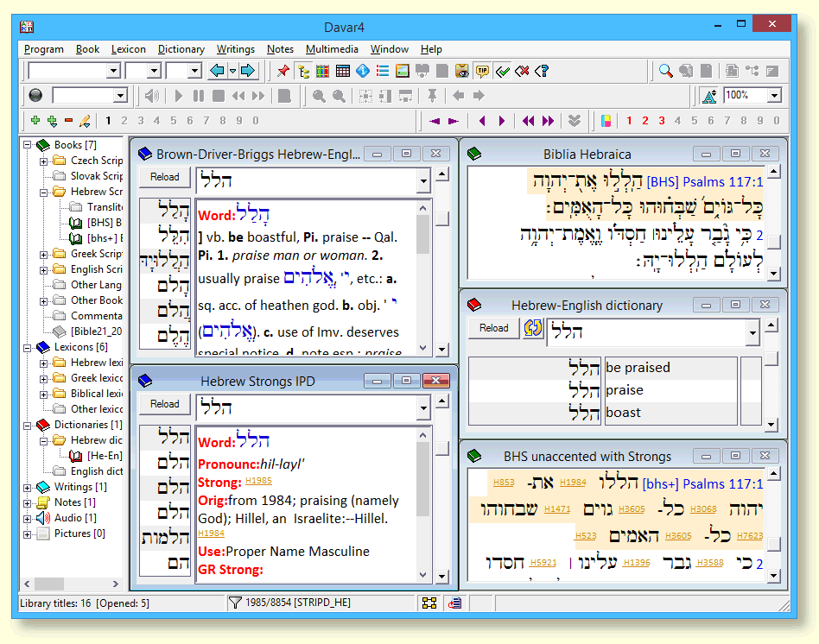Click the blue diamond info icon
The height and width of the screenshot is (644, 819).
coord(363,71)
